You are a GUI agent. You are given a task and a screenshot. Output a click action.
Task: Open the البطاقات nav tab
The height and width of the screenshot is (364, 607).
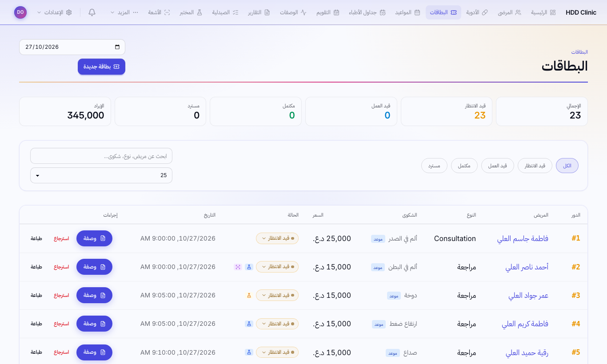(x=443, y=12)
